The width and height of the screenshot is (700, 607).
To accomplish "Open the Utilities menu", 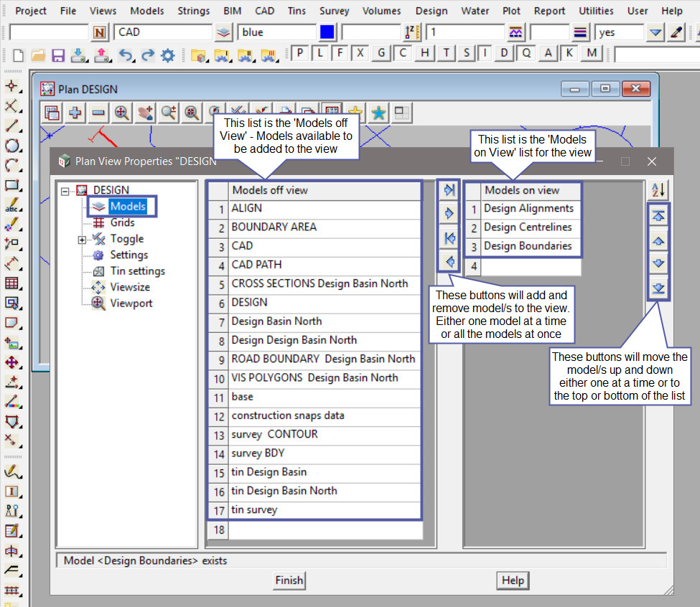I will coord(596,11).
